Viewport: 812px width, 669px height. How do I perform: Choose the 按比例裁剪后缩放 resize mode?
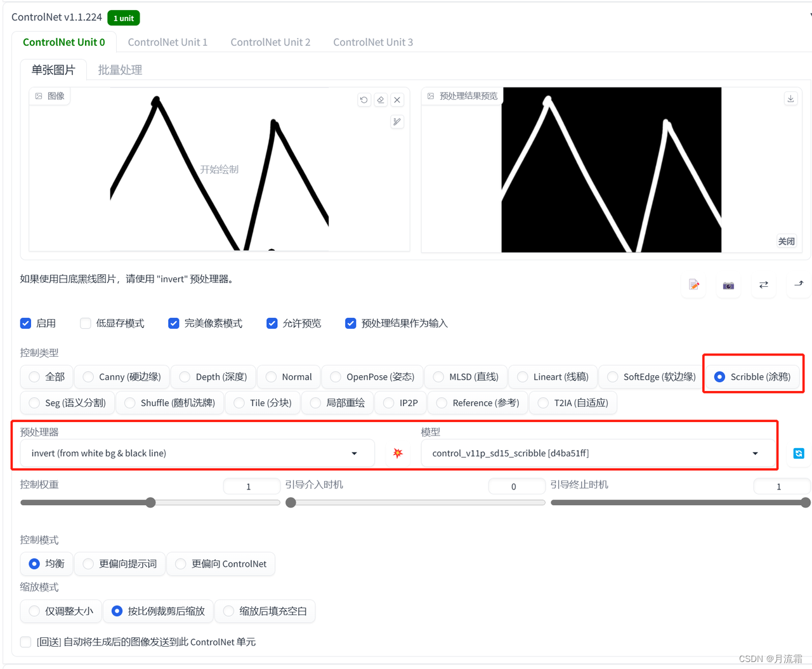tap(158, 611)
